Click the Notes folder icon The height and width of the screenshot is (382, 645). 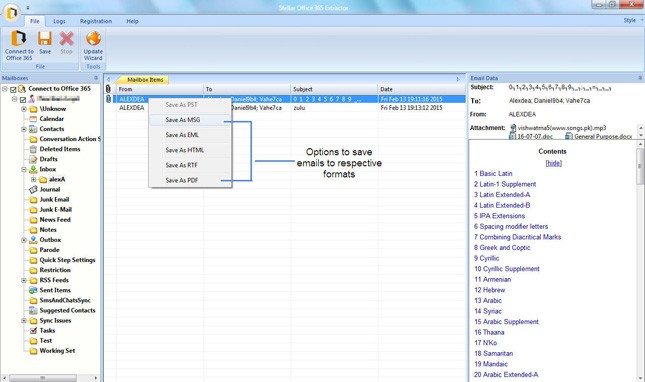(x=33, y=230)
